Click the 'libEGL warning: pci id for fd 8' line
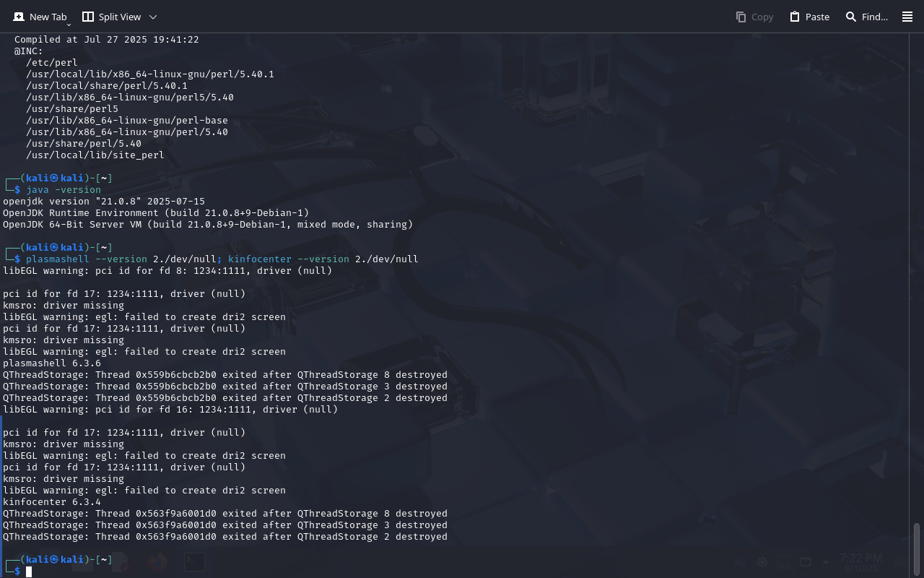 (x=167, y=271)
